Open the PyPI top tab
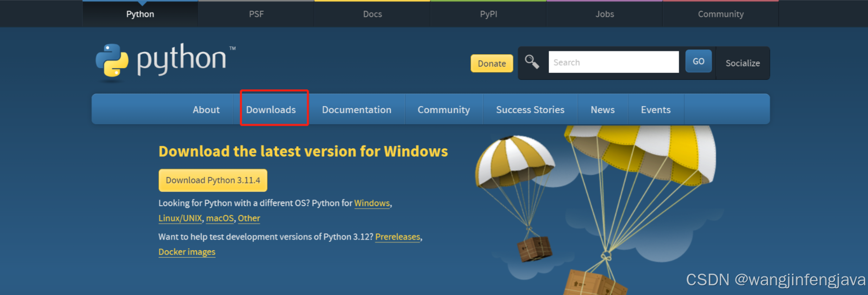Screen dimensions: 868x295 tap(488, 14)
